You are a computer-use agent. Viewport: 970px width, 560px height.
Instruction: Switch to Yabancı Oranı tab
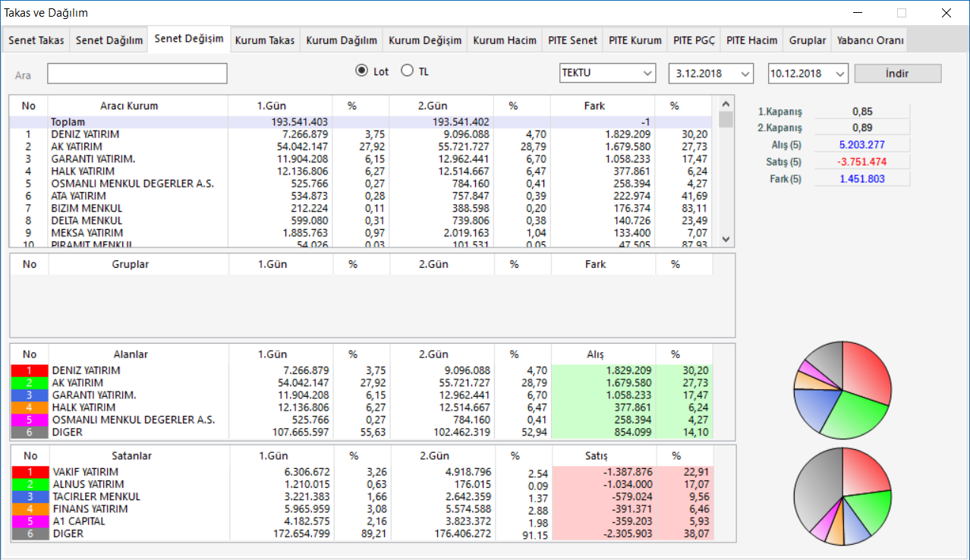coord(869,40)
